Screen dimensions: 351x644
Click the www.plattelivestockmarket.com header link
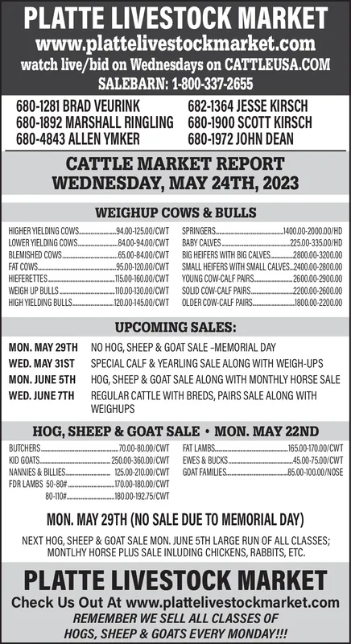click(175, 44)
